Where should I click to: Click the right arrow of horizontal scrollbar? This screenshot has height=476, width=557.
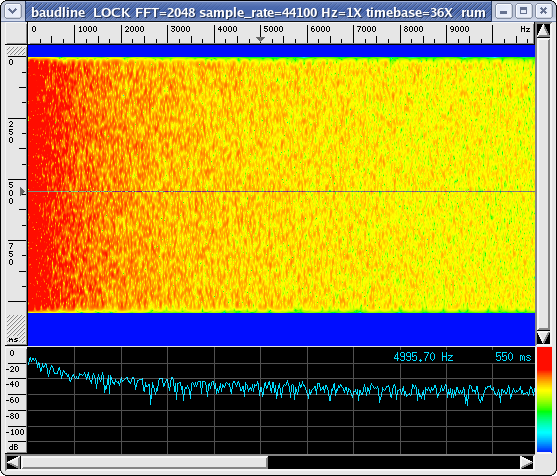(527, 463)
